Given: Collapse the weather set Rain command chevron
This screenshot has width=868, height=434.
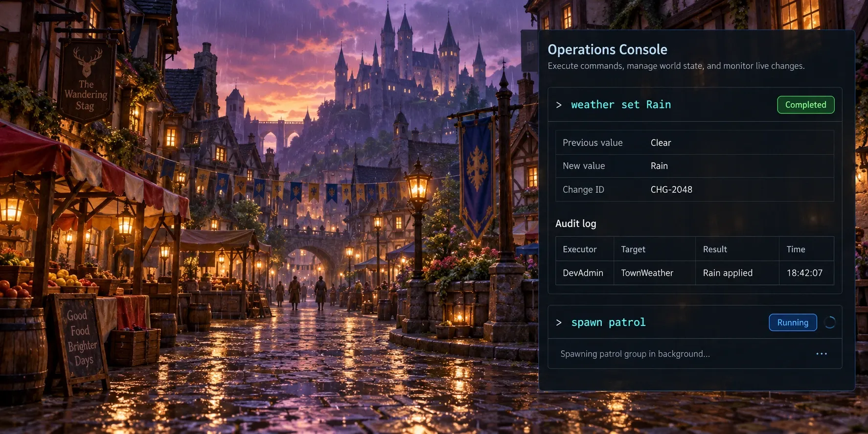Looking at the screenshot, I should [559, 105].
